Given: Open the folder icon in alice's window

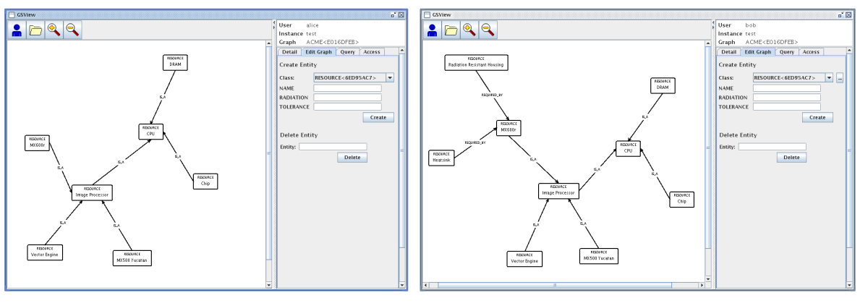Looking at the screenshot, I should 35,30.
